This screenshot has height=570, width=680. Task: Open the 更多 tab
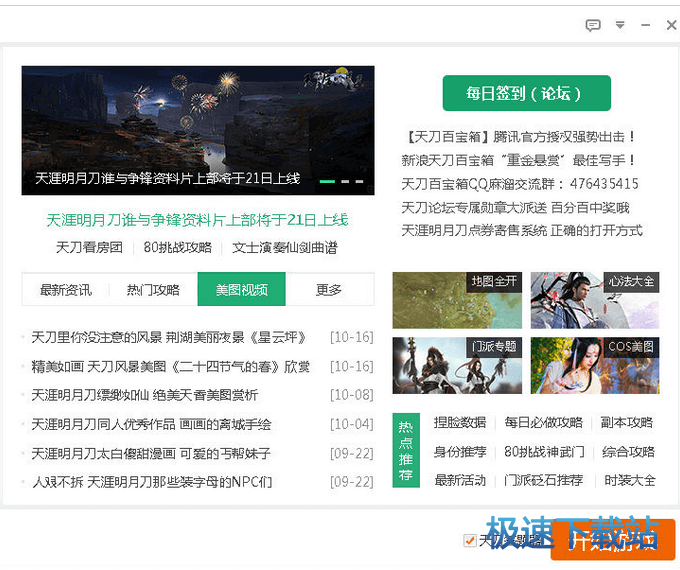pos(329,289)
